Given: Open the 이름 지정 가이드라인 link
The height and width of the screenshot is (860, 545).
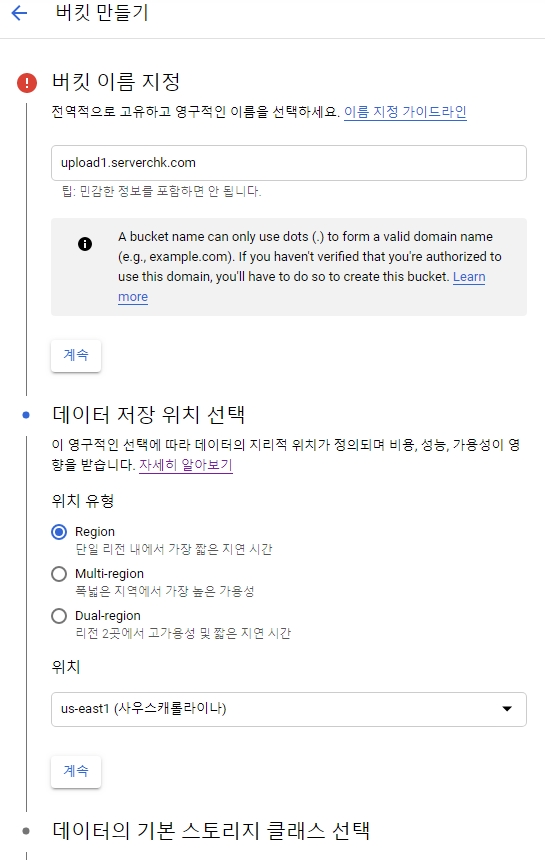Looking at the screenshot, I should point(405,112).
